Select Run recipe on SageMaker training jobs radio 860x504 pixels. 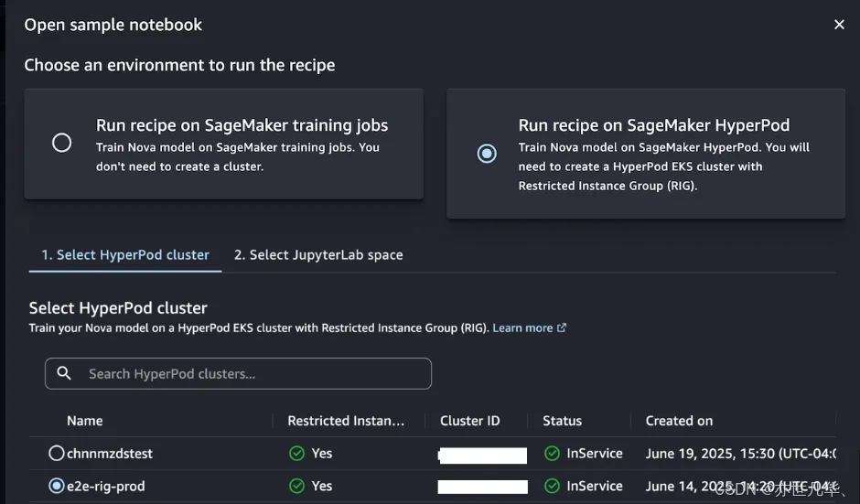click(x=61, y=143)
